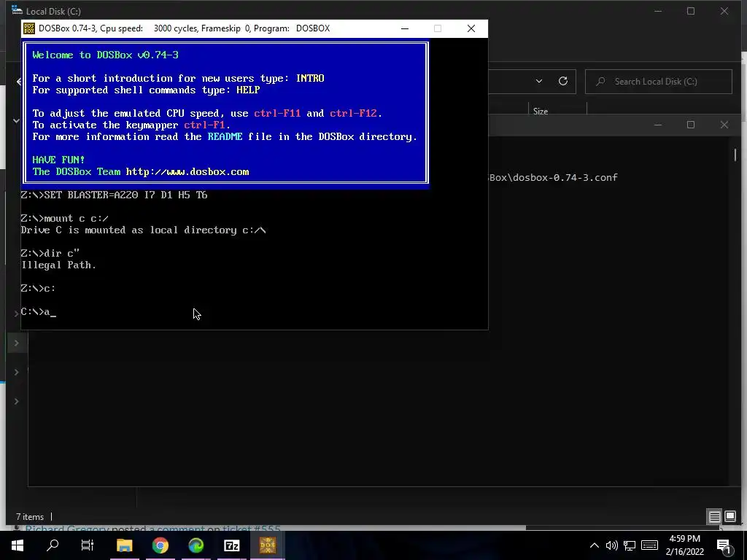
Task: Open network status tray icon
Action: pos(630,545)
